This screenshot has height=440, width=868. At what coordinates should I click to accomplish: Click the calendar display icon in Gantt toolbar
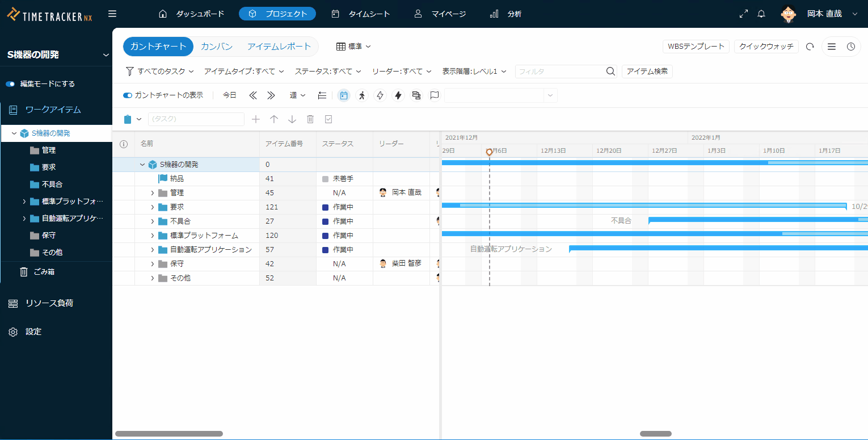click(x=344, y=95)
